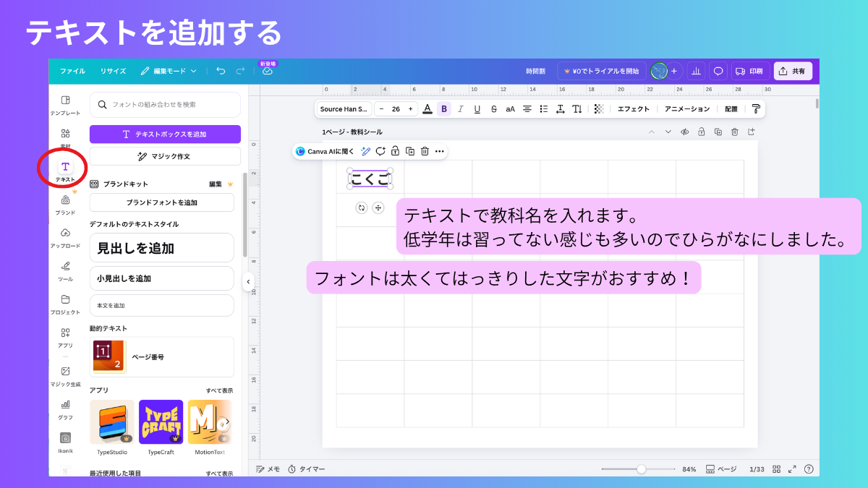
Task: Toggle bold formatting in the text toolbar
Action: [444, 109]
